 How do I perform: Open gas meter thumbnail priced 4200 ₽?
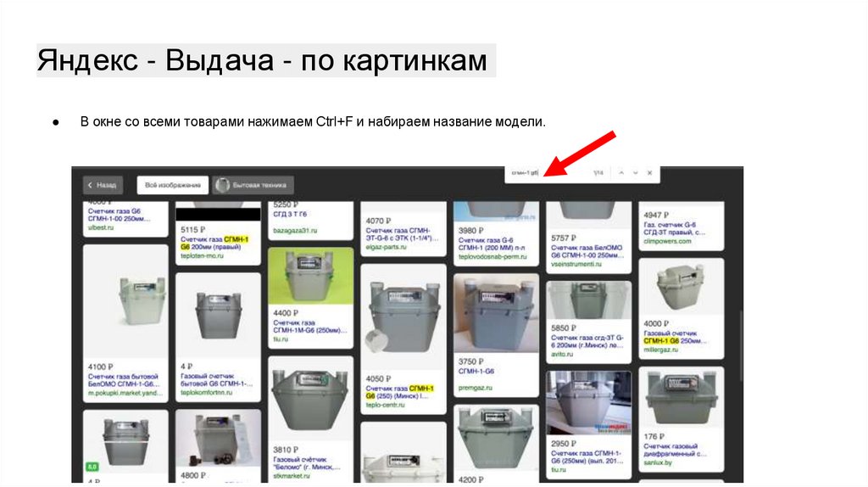(496, 439)
